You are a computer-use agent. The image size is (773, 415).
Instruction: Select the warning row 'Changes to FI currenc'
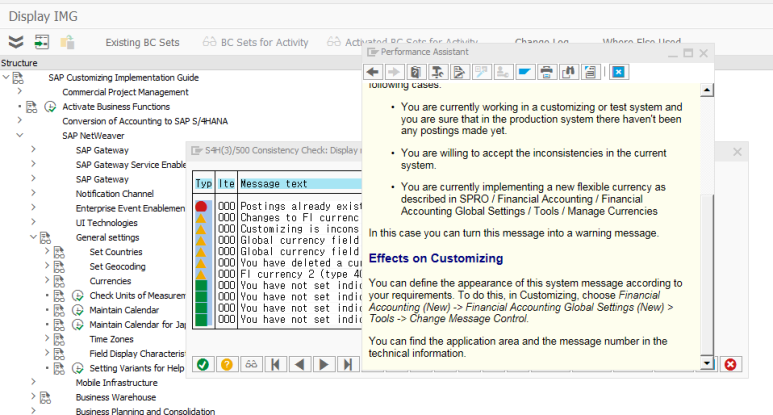pyautogui.click(x=278, y=217)
